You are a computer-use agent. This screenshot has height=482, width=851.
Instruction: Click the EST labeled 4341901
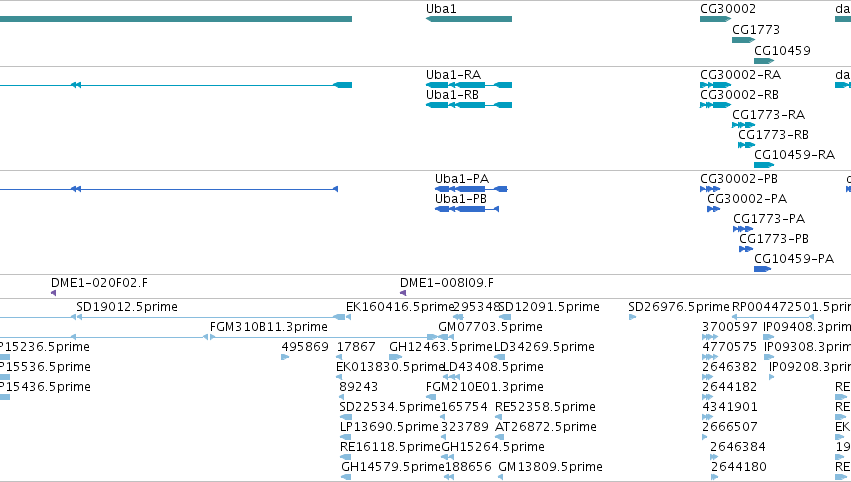pyautogui.click(x=729, y=408)
